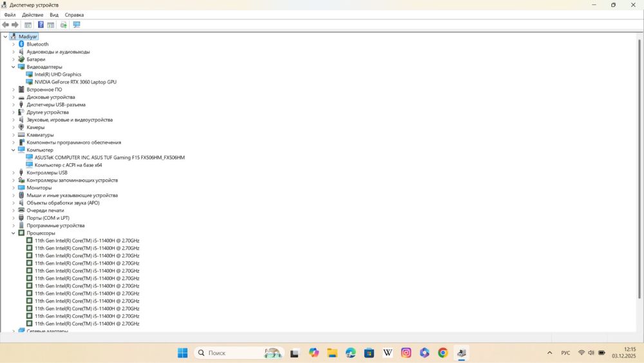Select Объекты обработки звука (APO) label

[63, 202]
